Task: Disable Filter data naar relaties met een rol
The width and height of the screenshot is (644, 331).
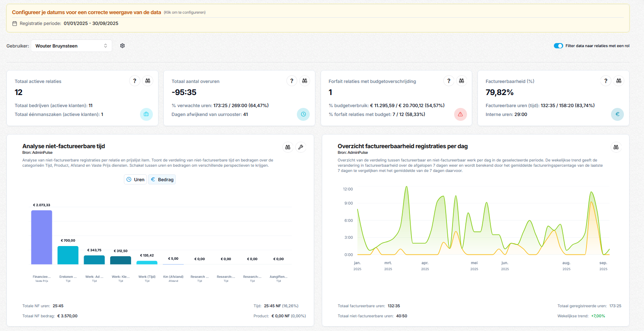Action: click(x=558, y=46)
